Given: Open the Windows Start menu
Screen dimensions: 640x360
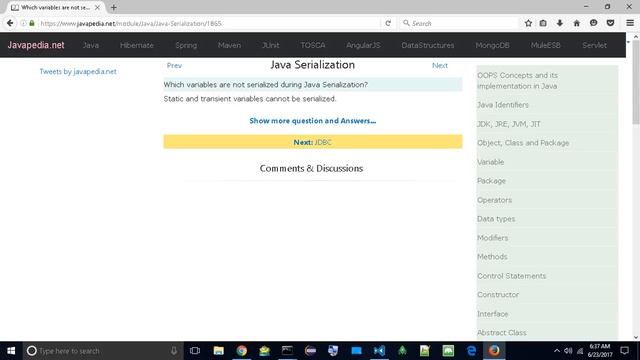Looking at the screenshot, I should click(x=11, y=351).
